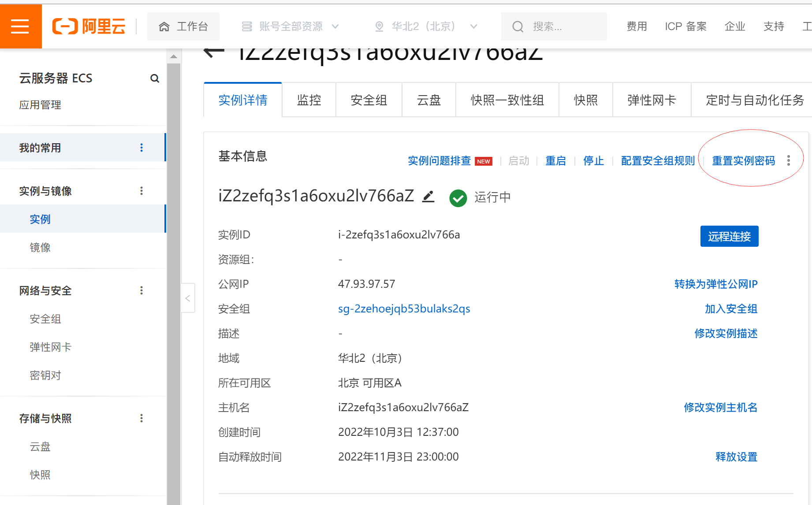Click the creation time 2022年10月3日 12:37:00
The height and width of the screenshot is (505, 812).
[x=399, y=432]
